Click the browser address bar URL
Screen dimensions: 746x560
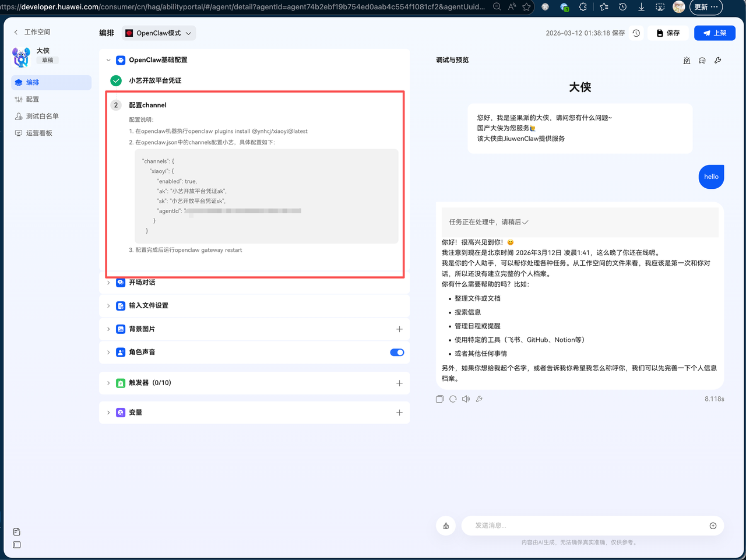coord(243,7)
